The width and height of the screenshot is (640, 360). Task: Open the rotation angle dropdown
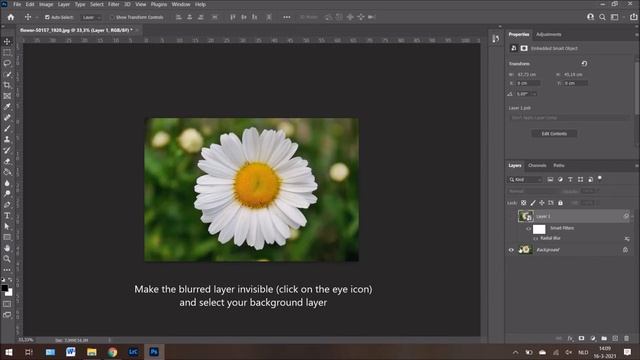pyautogui.click(x=534, y=94)
